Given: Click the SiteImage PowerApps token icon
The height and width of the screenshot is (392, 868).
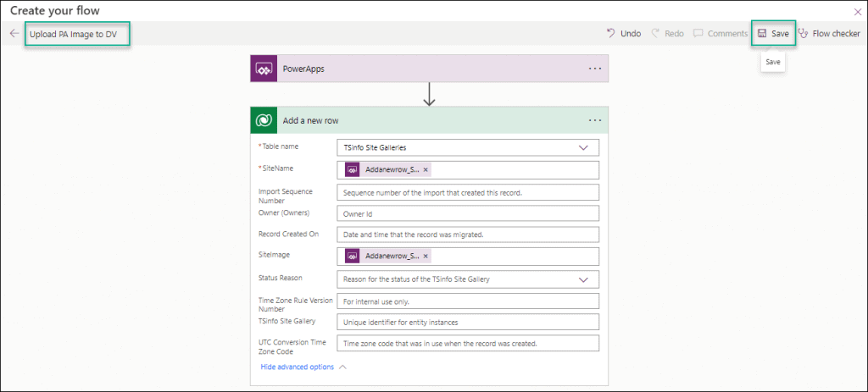Looking at the screenshot, I should click(353, 256).
